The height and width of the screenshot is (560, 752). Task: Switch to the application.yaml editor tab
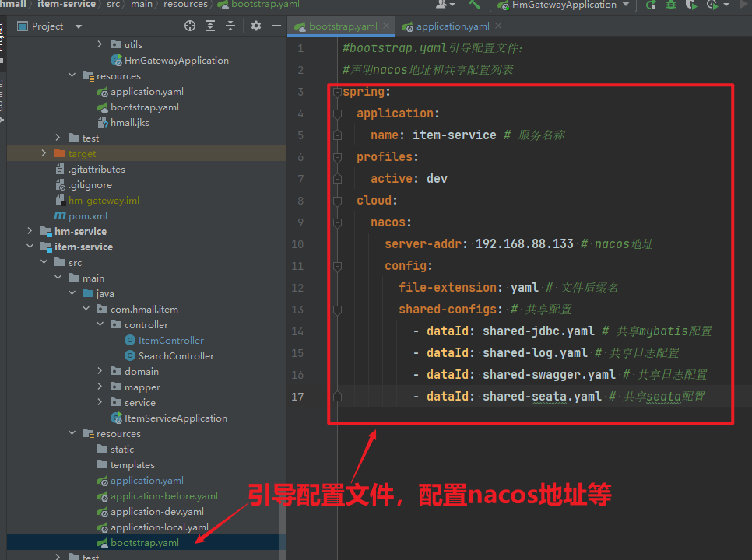click(x=452, y=26)
